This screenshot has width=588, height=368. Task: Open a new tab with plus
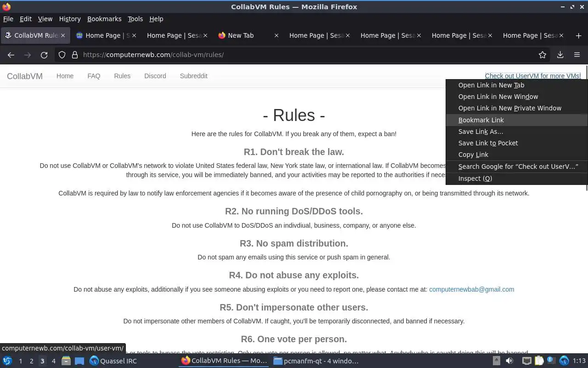click(578, 35)
